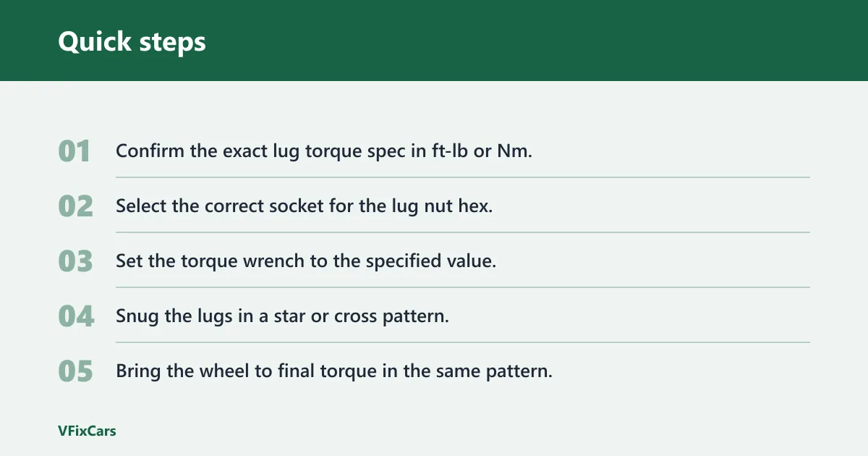Click the "Confirm the exact lug torque spec" step

[324, 151]
